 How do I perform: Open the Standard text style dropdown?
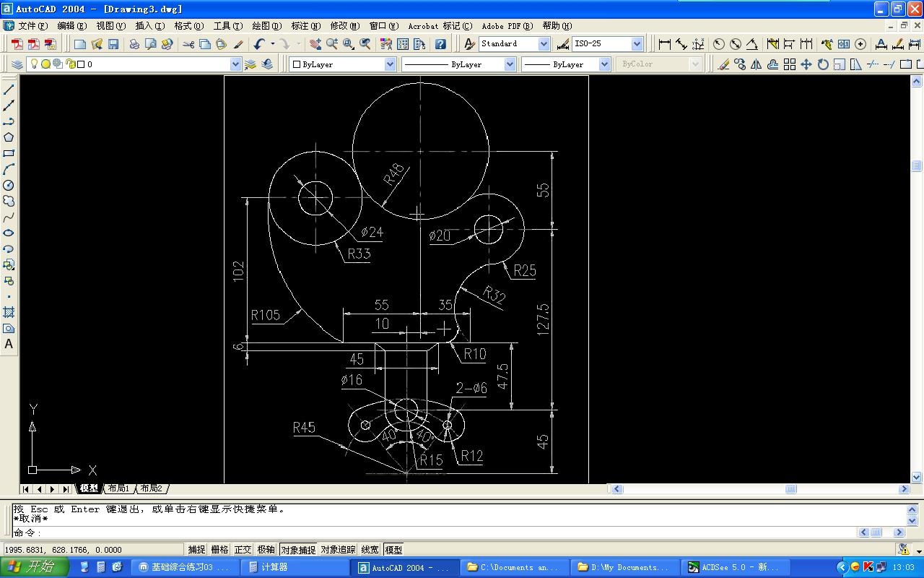pos(544,44)
